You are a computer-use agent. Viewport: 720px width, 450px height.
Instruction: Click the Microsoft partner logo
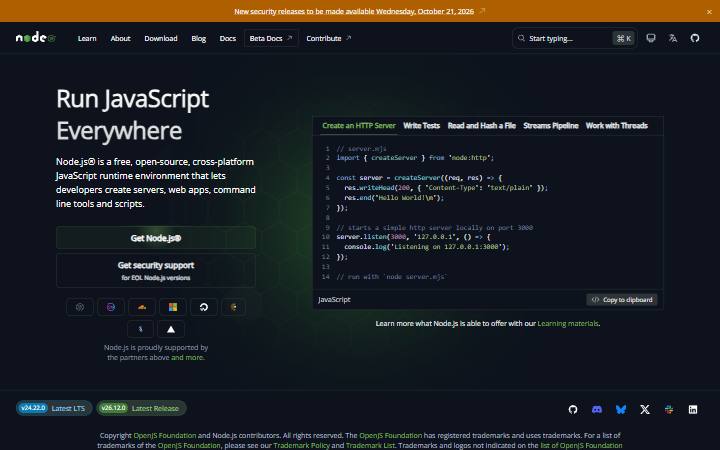[173, 307]
